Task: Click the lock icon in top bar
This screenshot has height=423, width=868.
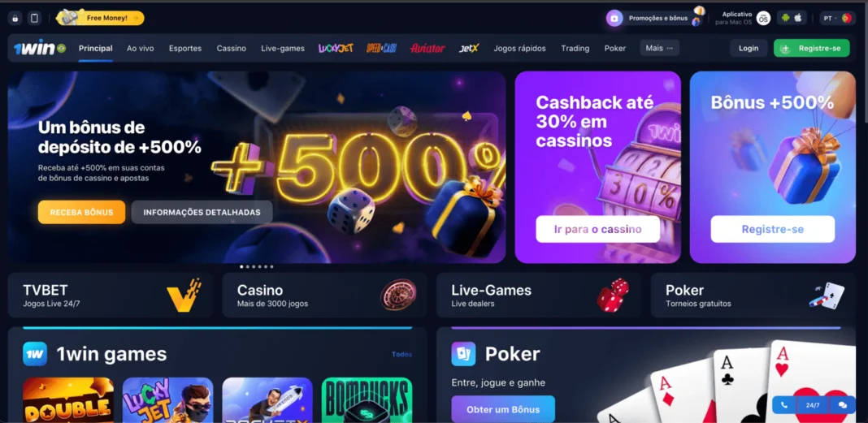Action: pos(15,18)
